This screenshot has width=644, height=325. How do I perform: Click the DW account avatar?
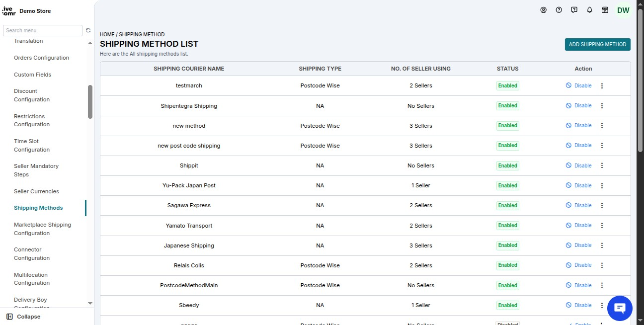[x=623, y=10]
